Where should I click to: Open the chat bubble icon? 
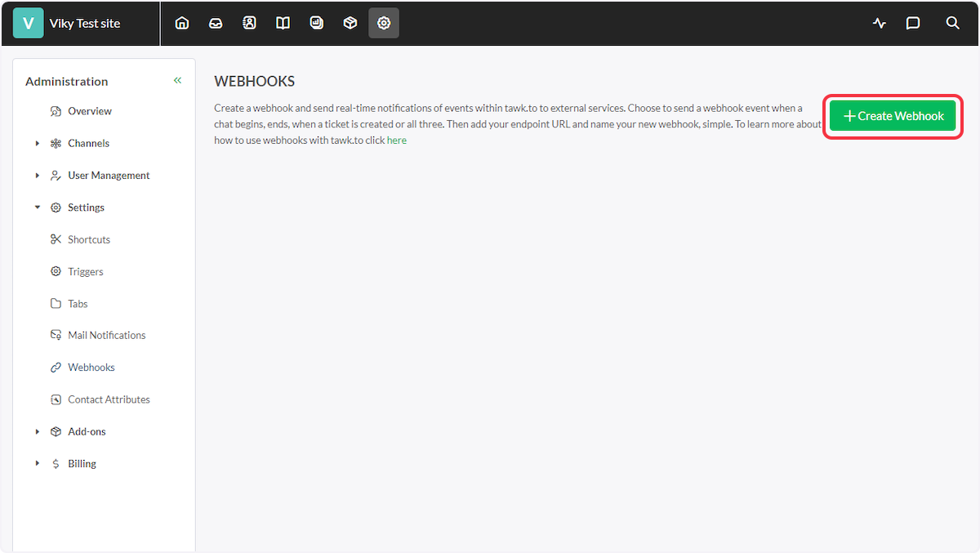point(912,23)
